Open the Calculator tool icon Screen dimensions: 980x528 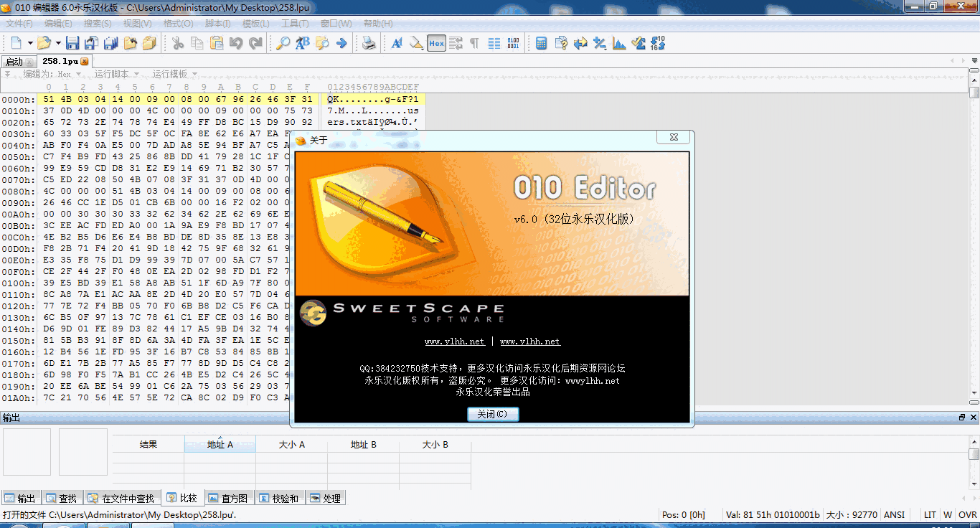coord(542,43)
